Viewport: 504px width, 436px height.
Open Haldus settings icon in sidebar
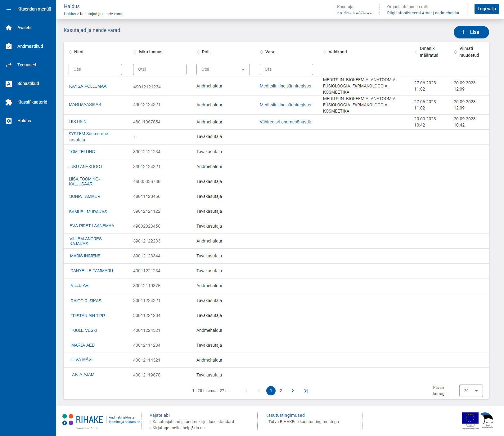tap(9, 121)
